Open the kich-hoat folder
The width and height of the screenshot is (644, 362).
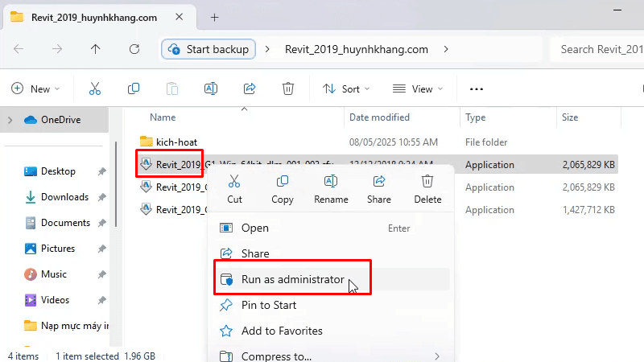176,142
